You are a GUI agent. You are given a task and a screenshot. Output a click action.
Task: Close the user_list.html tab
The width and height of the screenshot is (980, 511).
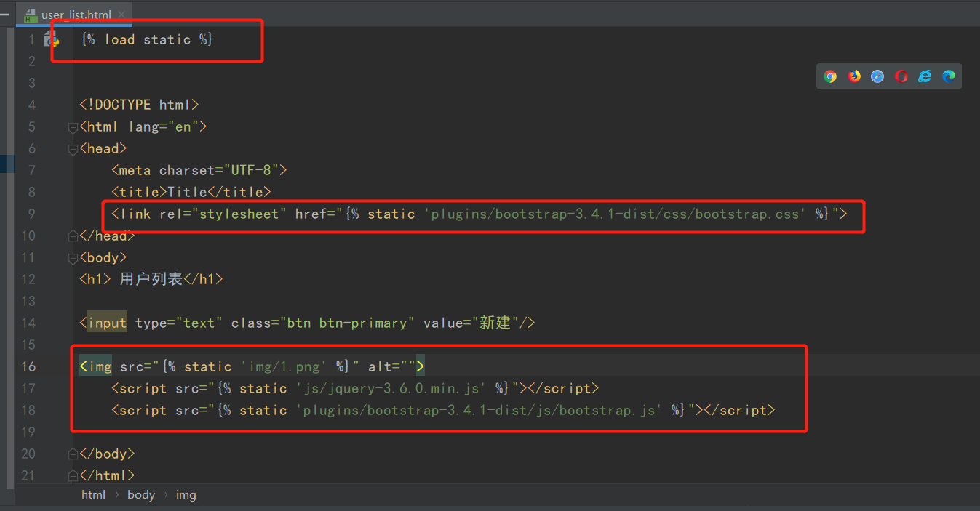[x=121, y=15]
